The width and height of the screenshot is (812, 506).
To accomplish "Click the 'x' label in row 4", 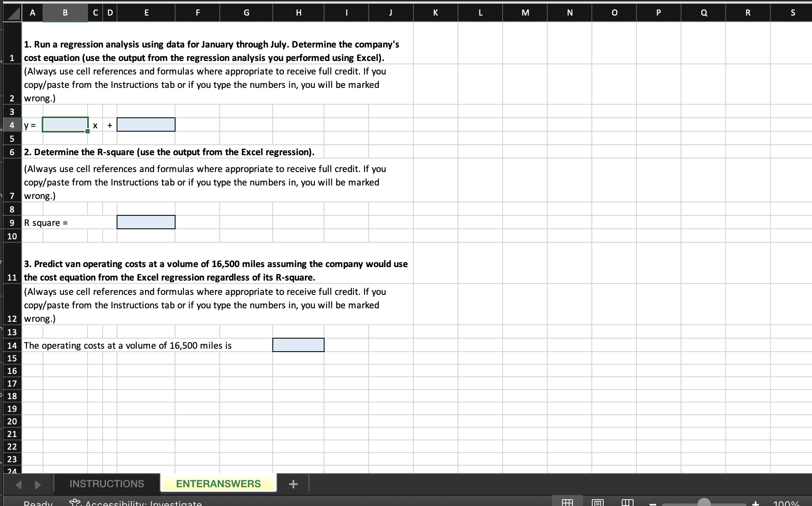I will [95, 125].
